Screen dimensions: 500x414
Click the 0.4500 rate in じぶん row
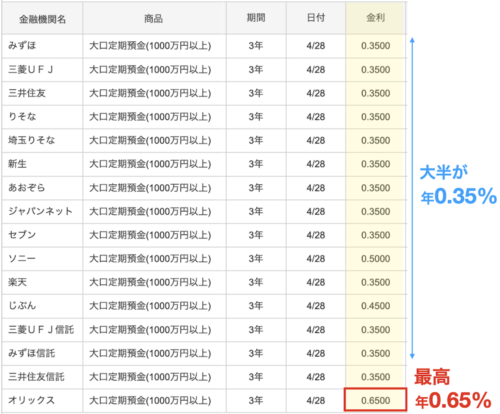pyautogui.click(x=376, y=306)
